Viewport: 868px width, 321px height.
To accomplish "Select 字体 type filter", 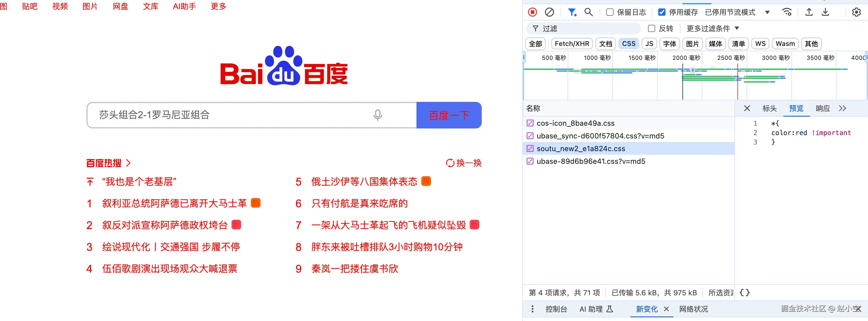I will click(x=669, y=44).
